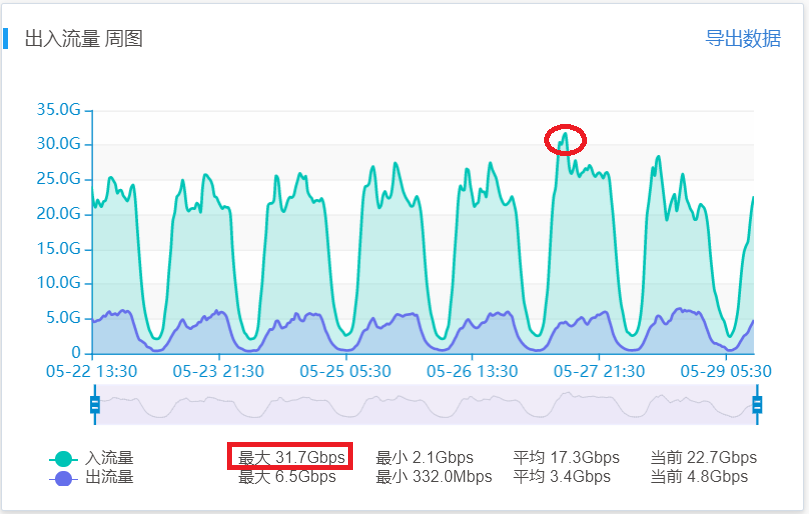Click the teal 入流量 legend marker
The image size is (809, 514).
(63, 459)
